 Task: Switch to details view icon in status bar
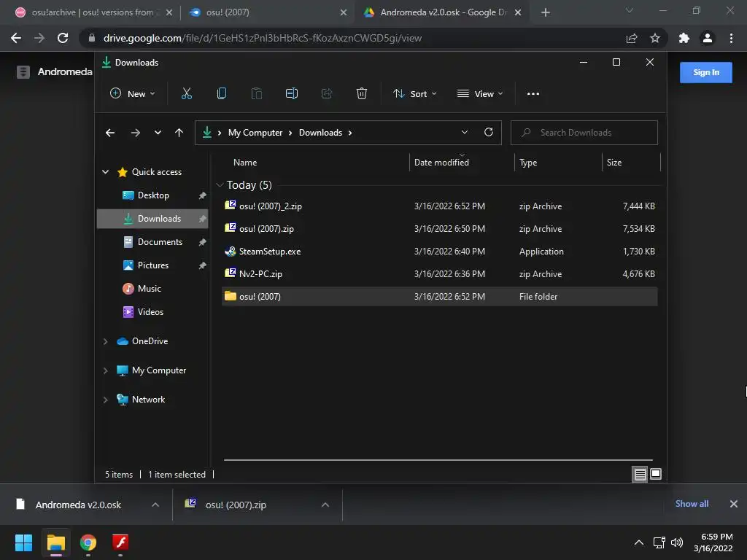pyautogui.click(x=640, y=474)
